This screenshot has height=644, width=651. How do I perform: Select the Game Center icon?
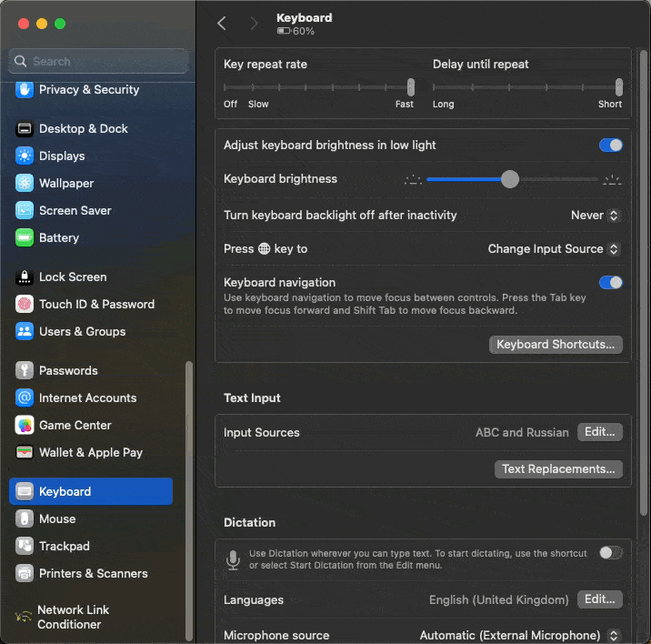[25, 425]
